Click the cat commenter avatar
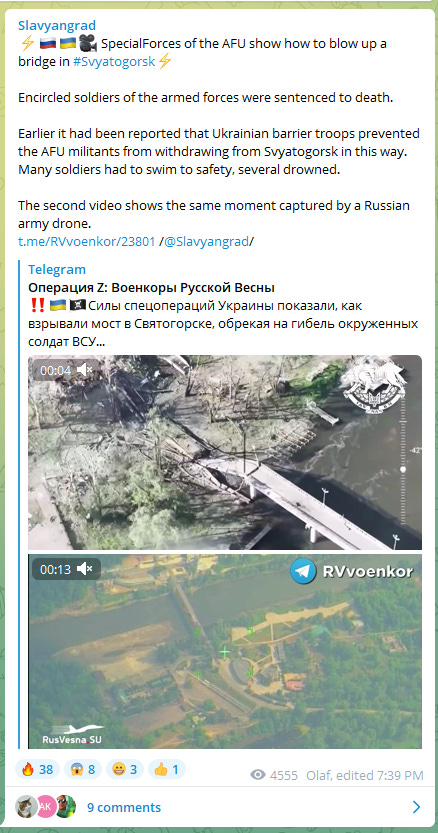The image size is (438, 833). point(26,807)
